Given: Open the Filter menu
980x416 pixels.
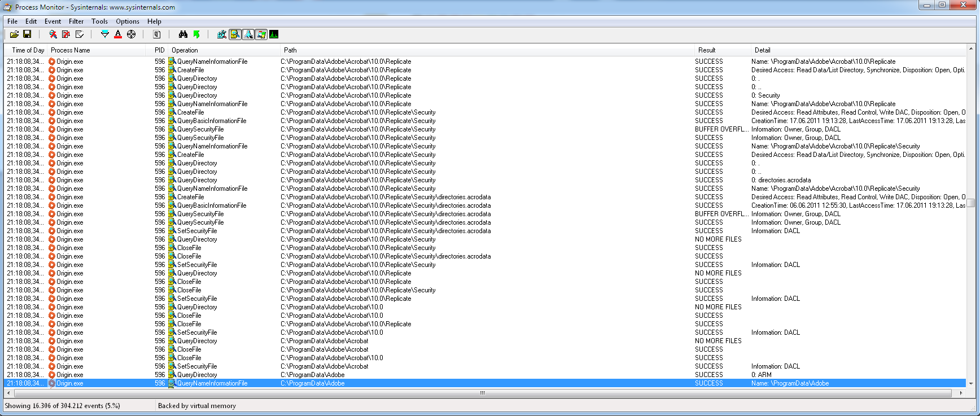Looking at the screenshot, I should tap(76, 21).
